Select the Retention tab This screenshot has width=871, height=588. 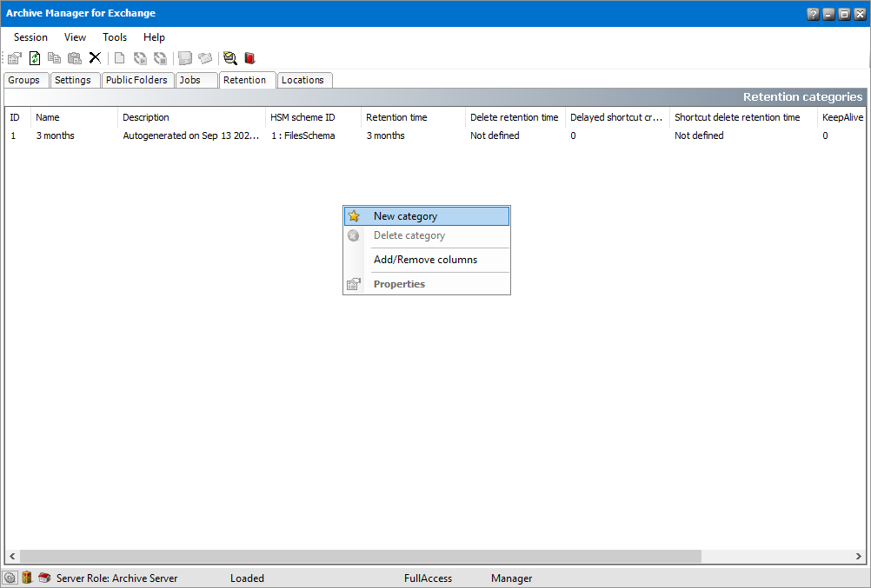(x=247, y=80)
